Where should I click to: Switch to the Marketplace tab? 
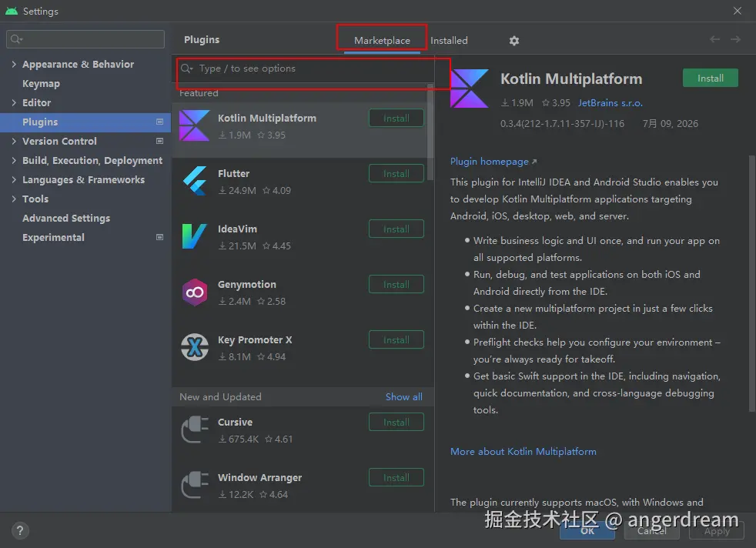pos(382,41)
